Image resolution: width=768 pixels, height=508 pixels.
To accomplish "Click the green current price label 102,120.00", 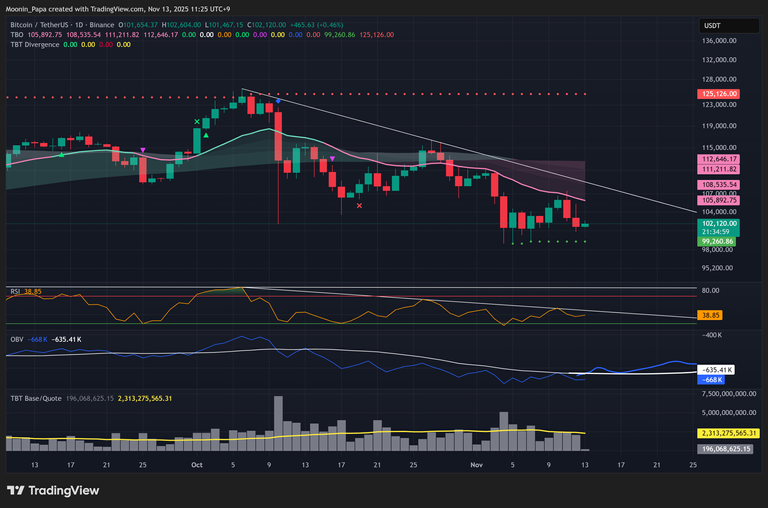I will pyautogui.click(x=718, y=225).
